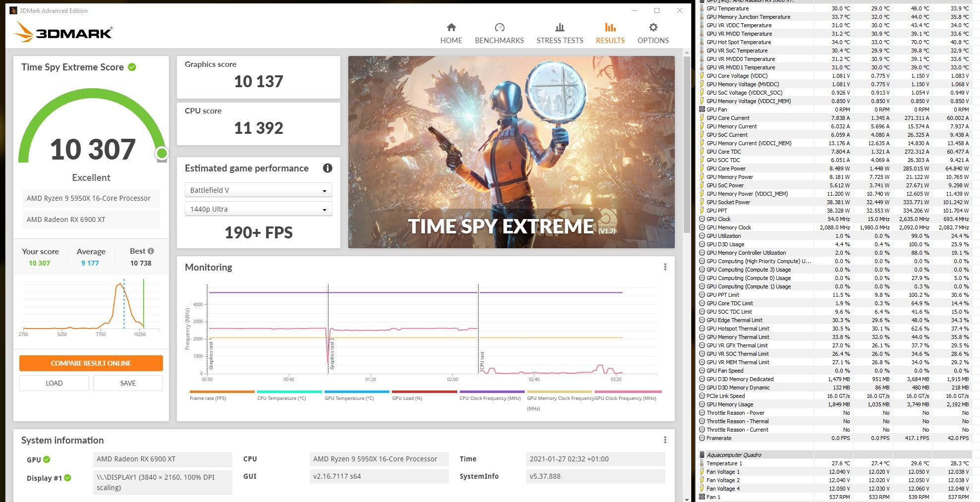Screen dimensions: 980x502
Task: Click CPU test marker in Monitoring chart
Action: tap(482, 360)
